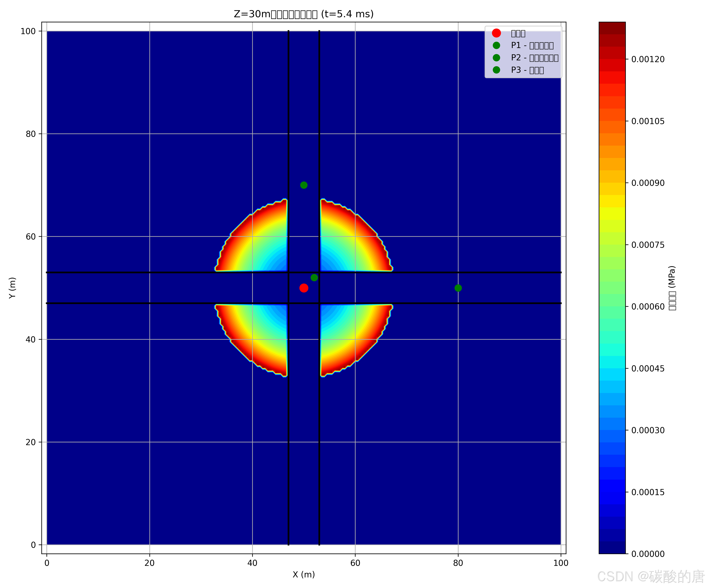Click the green P3 marker in the legend
This screenshot has height=588, width=706.
pos(496,70)
